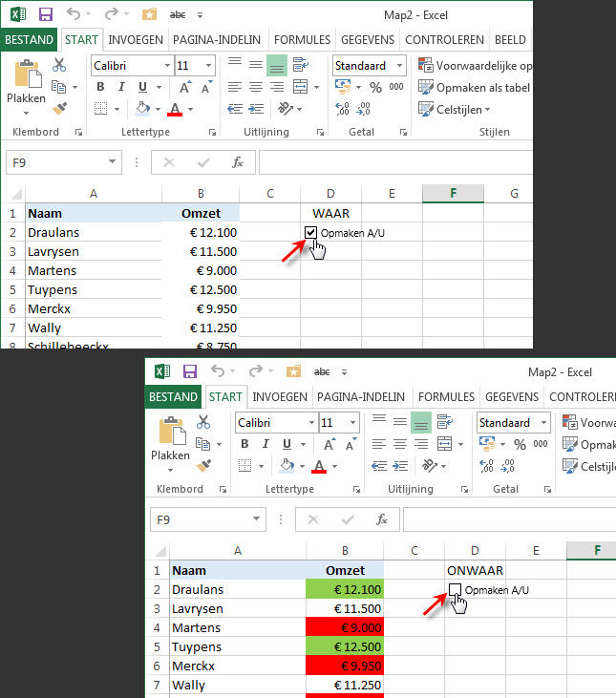Screen dimensions: 616x698
Task: Click Format Painter brush in top window
Action: click(59, 108)
